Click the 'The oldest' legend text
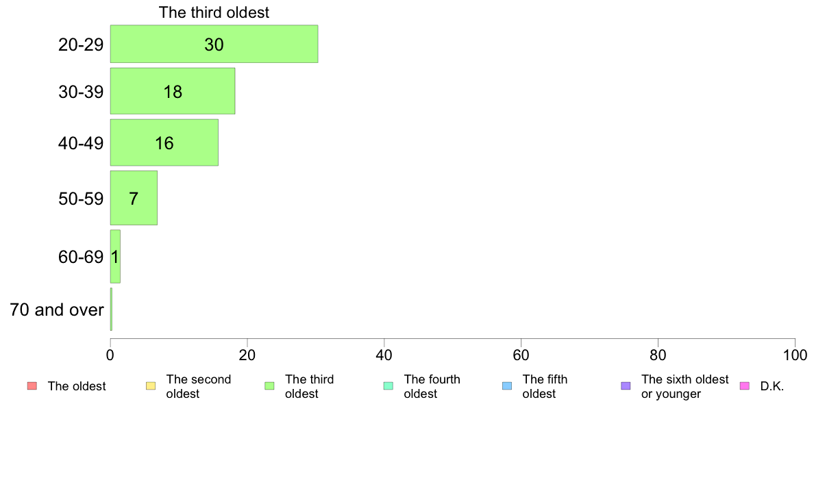Viewport: 814px width, 504px height. (x=77, y=386)
